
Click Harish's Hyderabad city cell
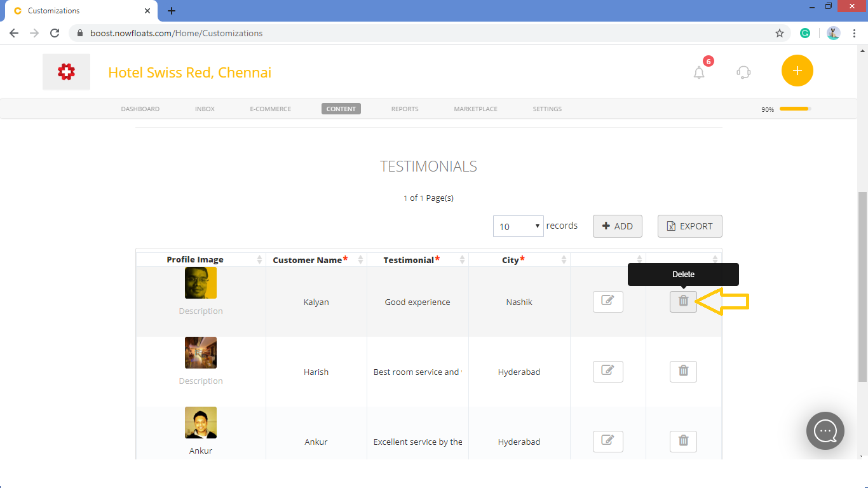pos(519,372)
